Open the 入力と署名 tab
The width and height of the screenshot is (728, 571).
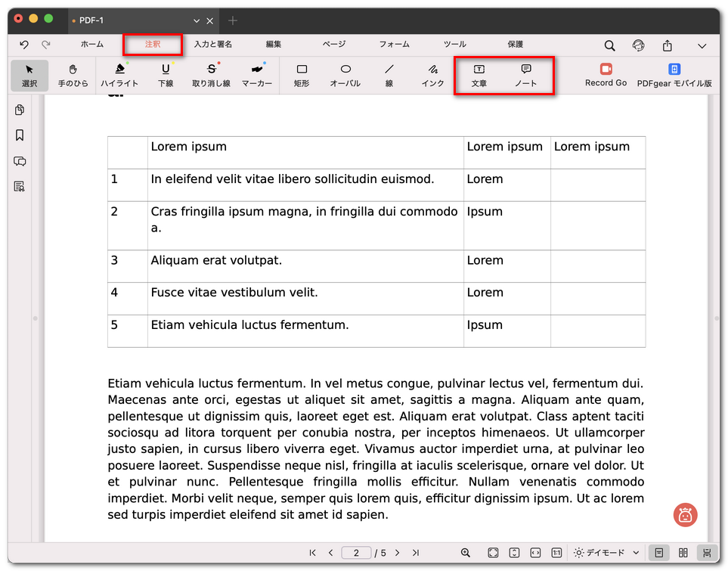pos(213,45)
